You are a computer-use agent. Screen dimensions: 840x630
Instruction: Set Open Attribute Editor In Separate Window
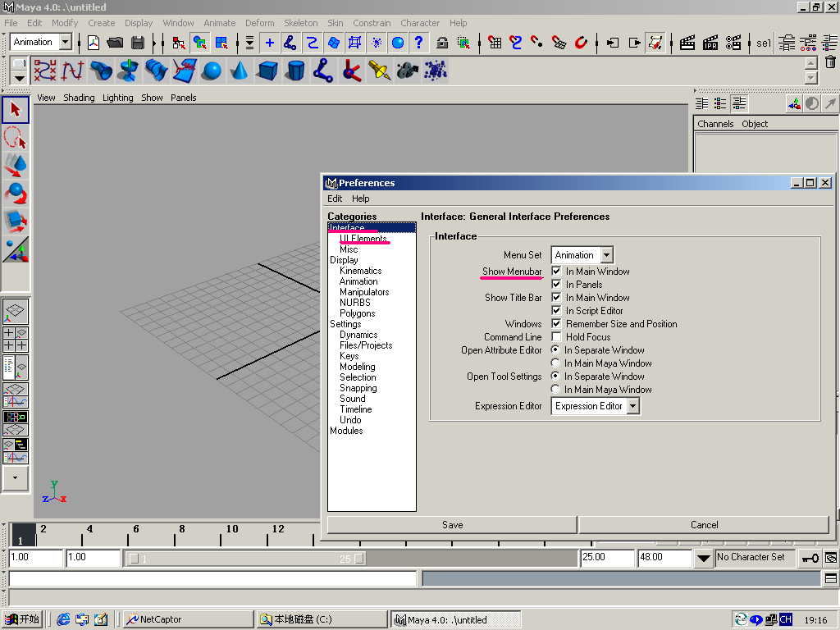[x=555, y=349]
